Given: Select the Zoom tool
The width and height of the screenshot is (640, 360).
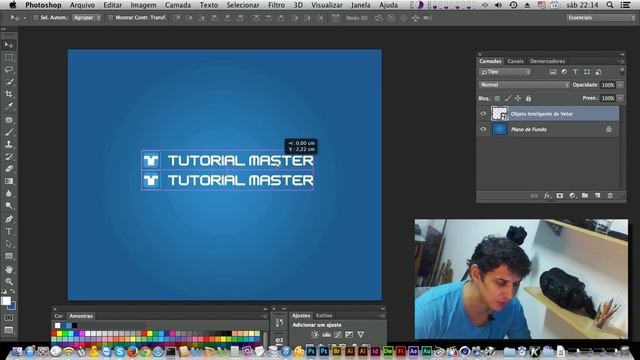Looking at the screenshot, I should 9,282.
